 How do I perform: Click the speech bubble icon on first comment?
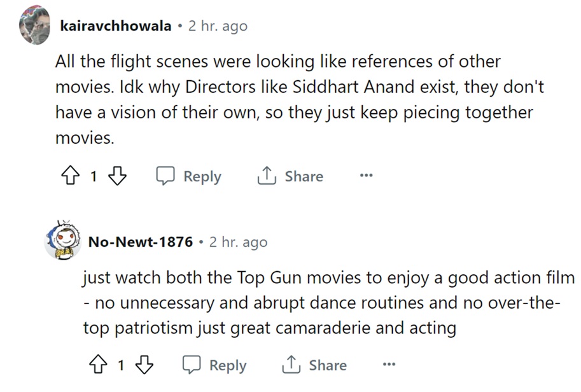pos(166,176)
